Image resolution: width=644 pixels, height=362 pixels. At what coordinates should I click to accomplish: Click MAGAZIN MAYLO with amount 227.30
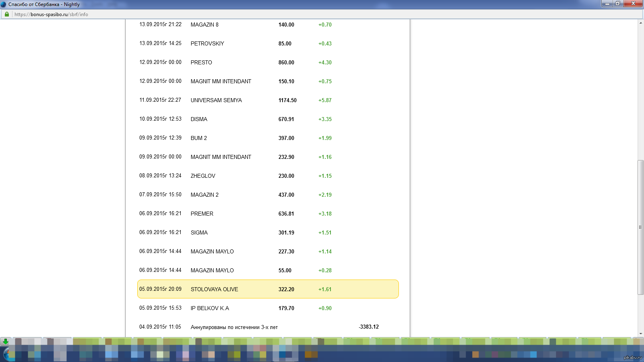point(212,251)
